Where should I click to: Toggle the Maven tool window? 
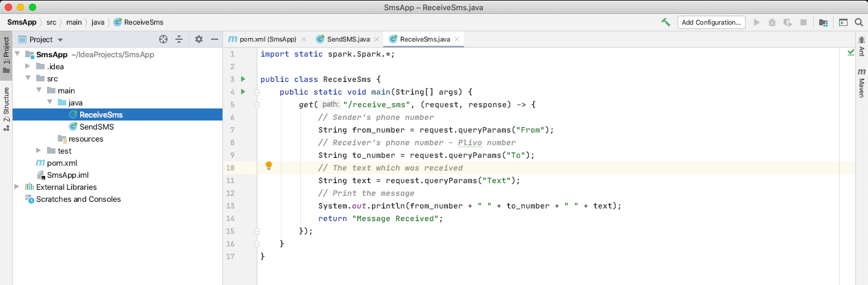pyautogui.click(x=861, y=83)
